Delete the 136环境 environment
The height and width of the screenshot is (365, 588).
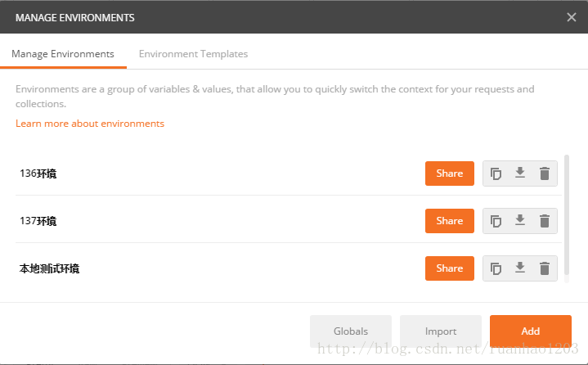coord(545,173)
